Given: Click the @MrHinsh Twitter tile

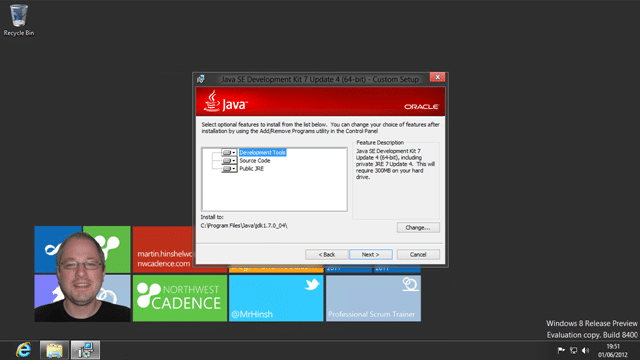Looking at the screenshot, I should pyautogui.click(x=276, y=298).
